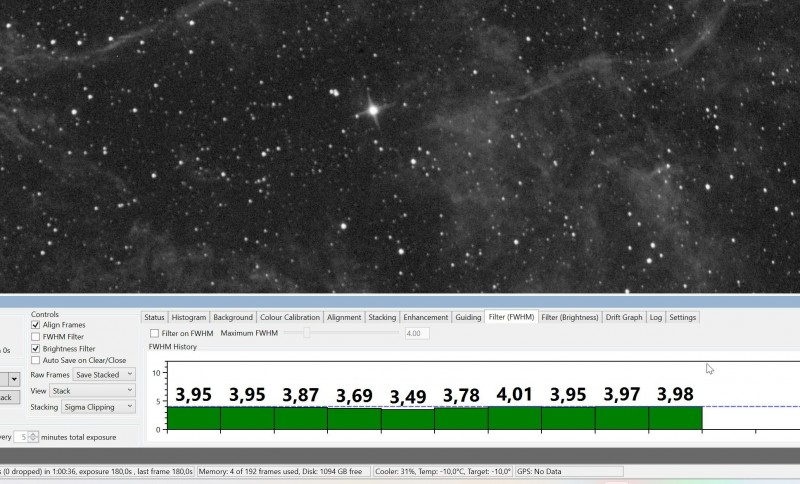Tick the Filter on FWHM checkbox
This screenshot has height=484, width=800.
click(x=154, y=333)
